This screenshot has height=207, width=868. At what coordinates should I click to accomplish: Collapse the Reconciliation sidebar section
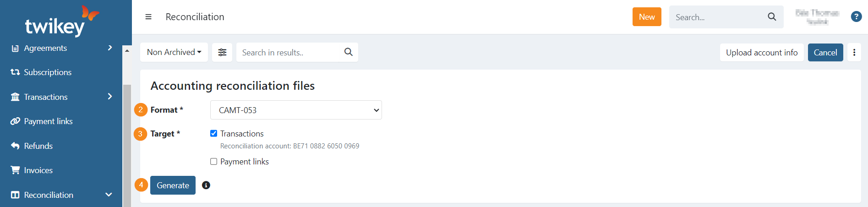[109, 195]
